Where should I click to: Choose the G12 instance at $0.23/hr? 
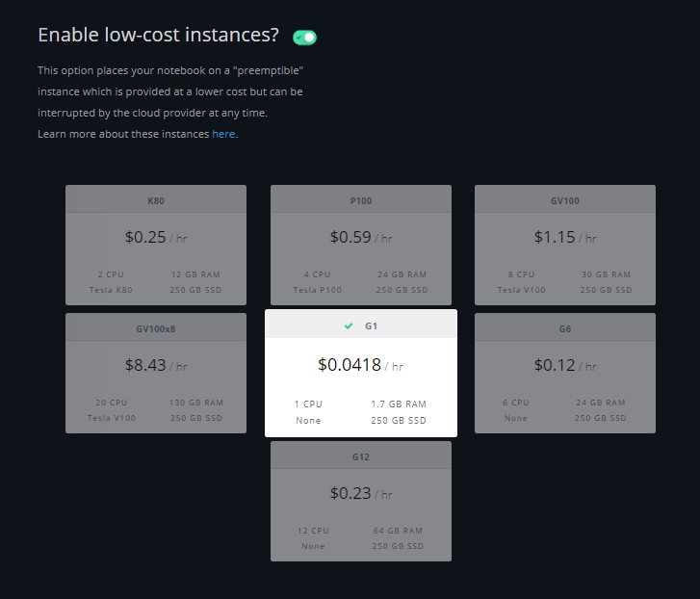click(361, 501)
